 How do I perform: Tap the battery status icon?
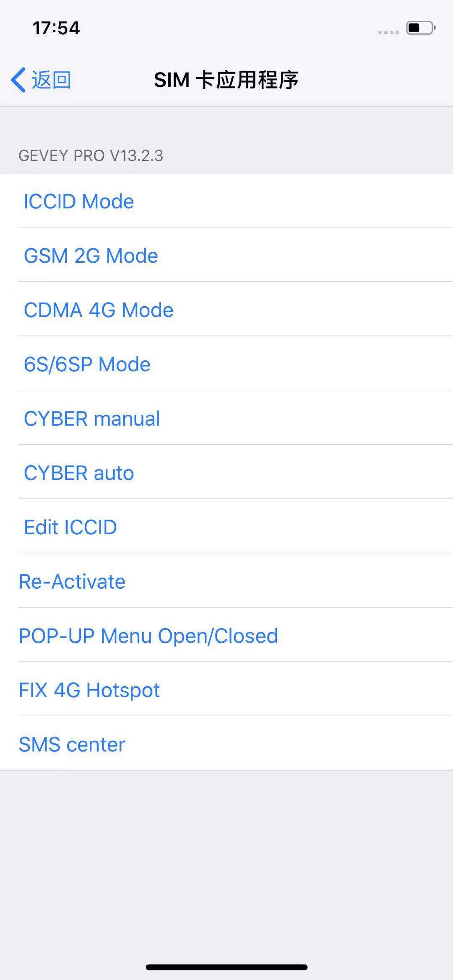pyautogui.click(x=420, y=28)
